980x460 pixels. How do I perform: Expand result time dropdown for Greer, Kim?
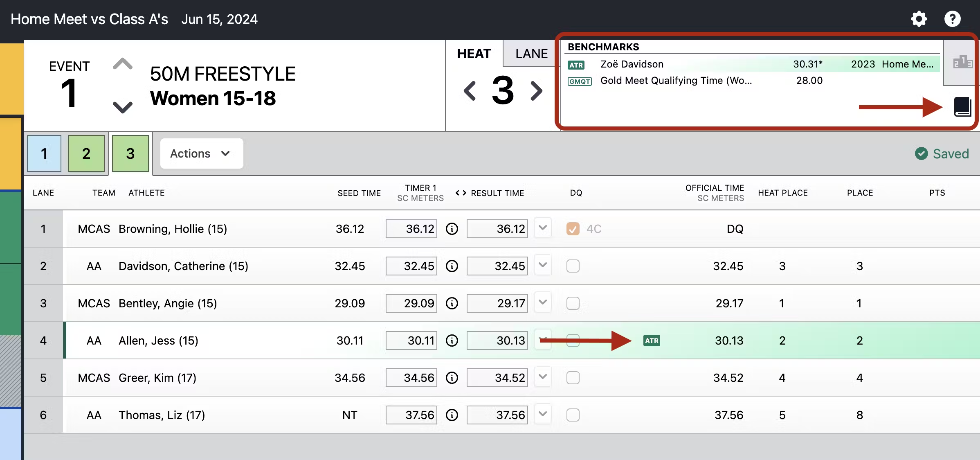pyautogui.click(x=543, y=377)
